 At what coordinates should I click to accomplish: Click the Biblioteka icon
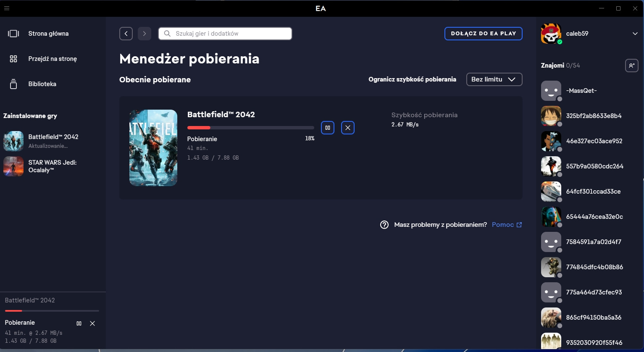click(13, 84)
